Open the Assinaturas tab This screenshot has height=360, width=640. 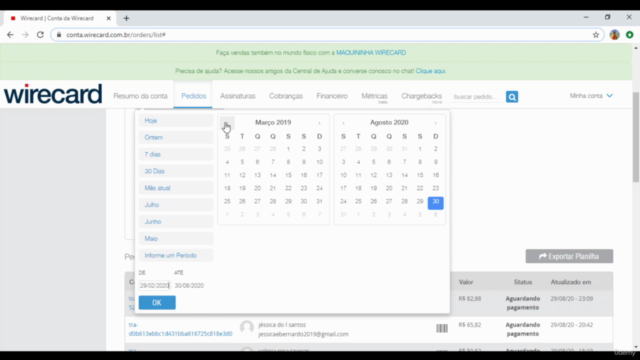(238, 96)
